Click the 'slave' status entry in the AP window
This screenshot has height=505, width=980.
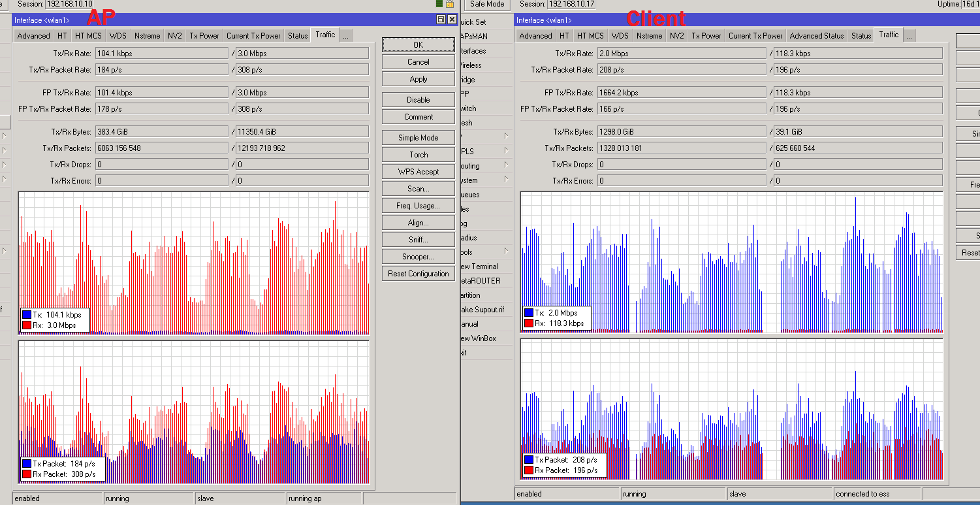240,498
